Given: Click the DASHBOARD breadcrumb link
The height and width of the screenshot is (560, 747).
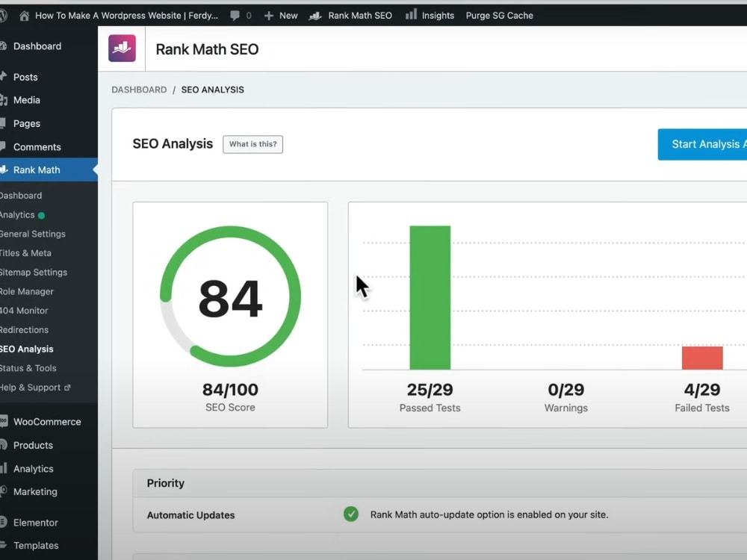Looking at the screenshot, I should coord(139,90).
